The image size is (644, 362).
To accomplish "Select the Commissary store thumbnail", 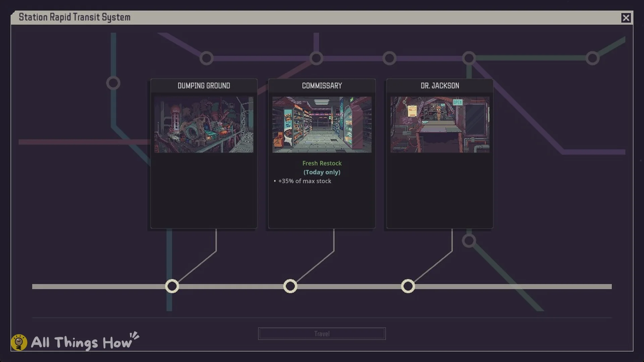I will 322,125.
